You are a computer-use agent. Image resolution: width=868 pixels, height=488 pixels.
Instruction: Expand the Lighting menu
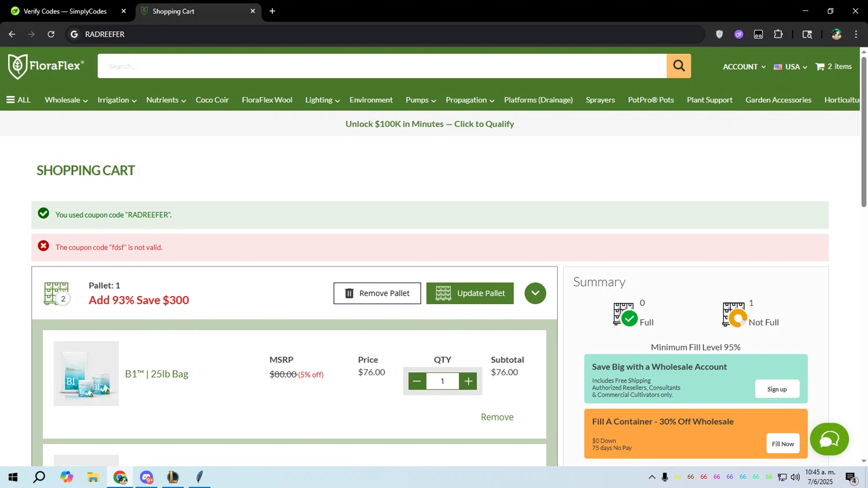point(322,100)
